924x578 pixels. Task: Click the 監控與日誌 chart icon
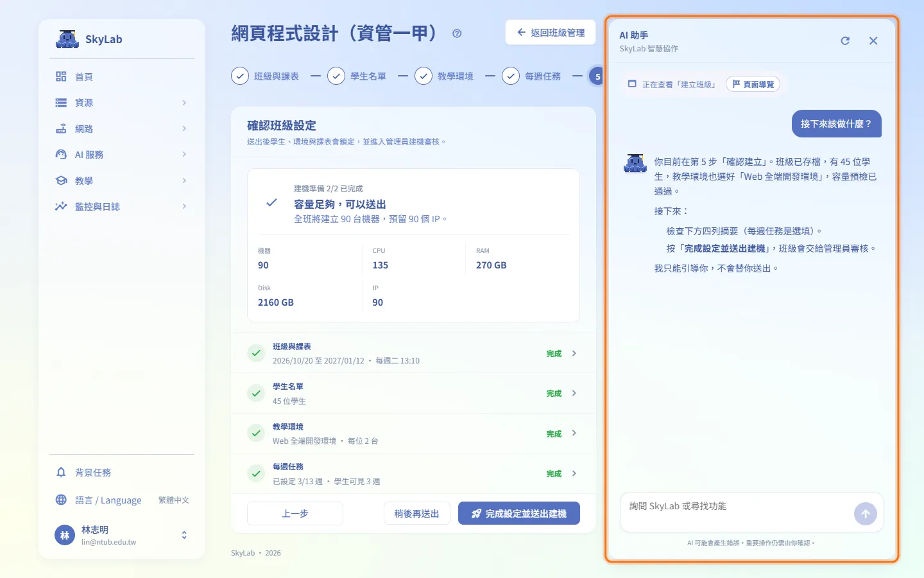click(61, 206)
